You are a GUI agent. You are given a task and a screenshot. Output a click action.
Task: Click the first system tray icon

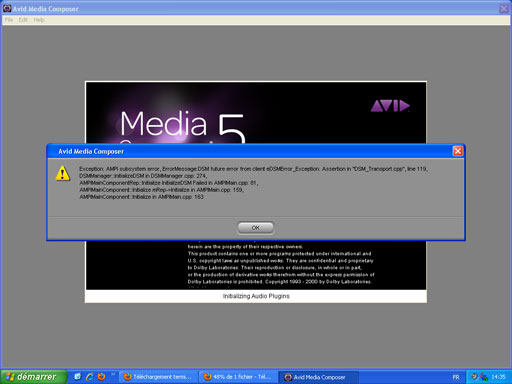pyautogui.click(x=474, y=377)
